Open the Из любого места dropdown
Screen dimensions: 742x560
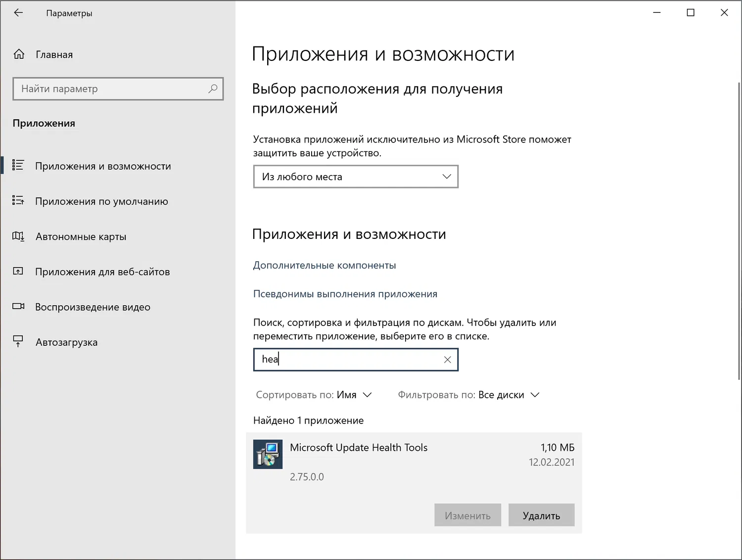pyautogui.click(x=355, y=177)
